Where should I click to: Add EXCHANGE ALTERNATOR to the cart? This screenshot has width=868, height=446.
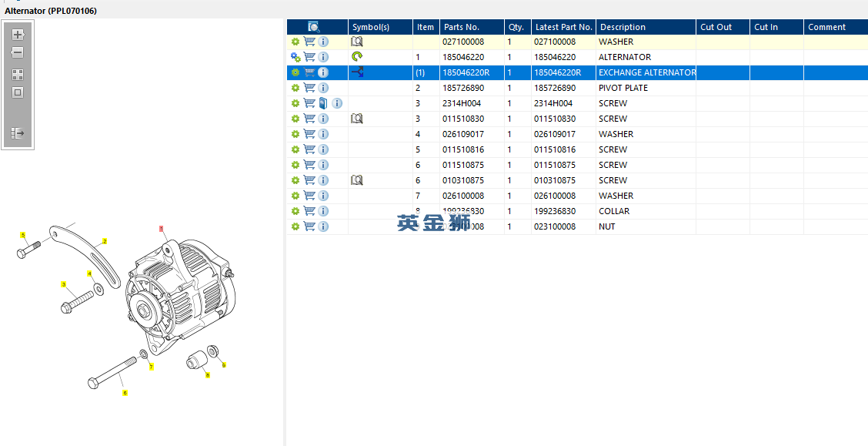(309, 72)
